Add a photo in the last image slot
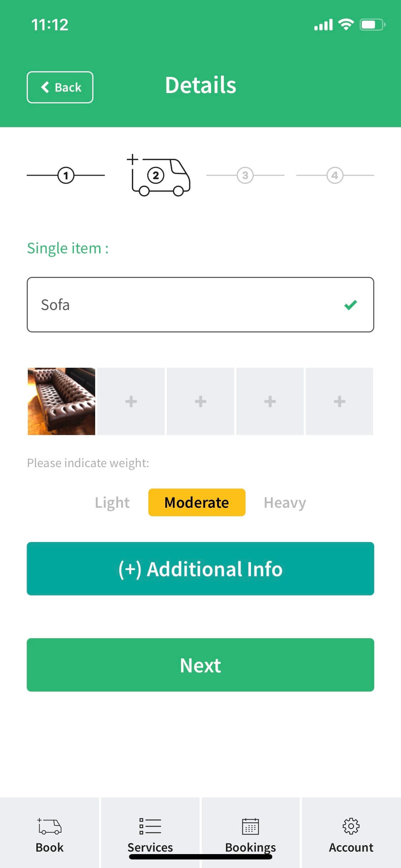Image resolution: width=401 pixels, height=868 pixels. tap(339, 401)
